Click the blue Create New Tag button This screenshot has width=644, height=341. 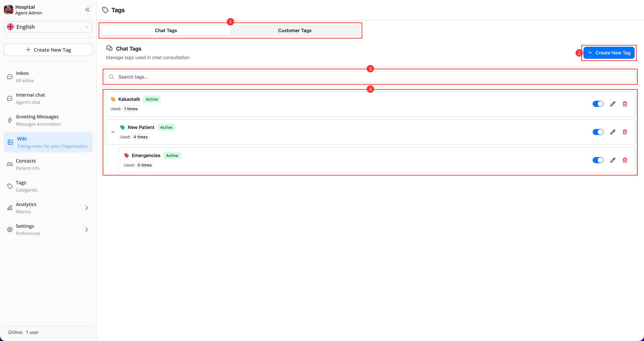609,53
